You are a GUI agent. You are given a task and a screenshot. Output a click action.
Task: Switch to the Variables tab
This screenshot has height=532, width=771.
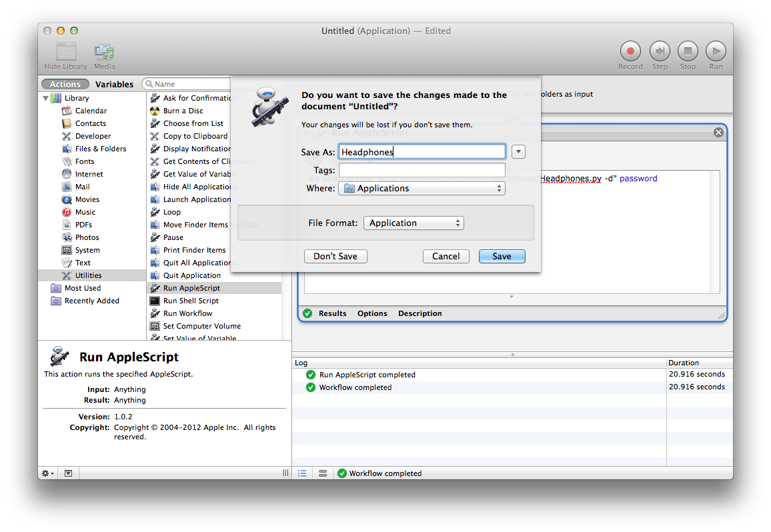(x=114, y=84)
